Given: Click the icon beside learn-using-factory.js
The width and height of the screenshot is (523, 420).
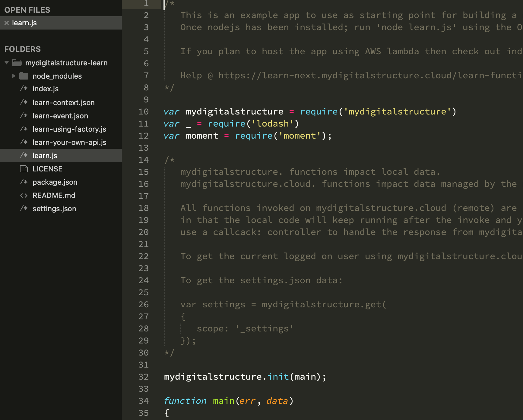Looking at the screenshot, I should (x=24, y=129).
